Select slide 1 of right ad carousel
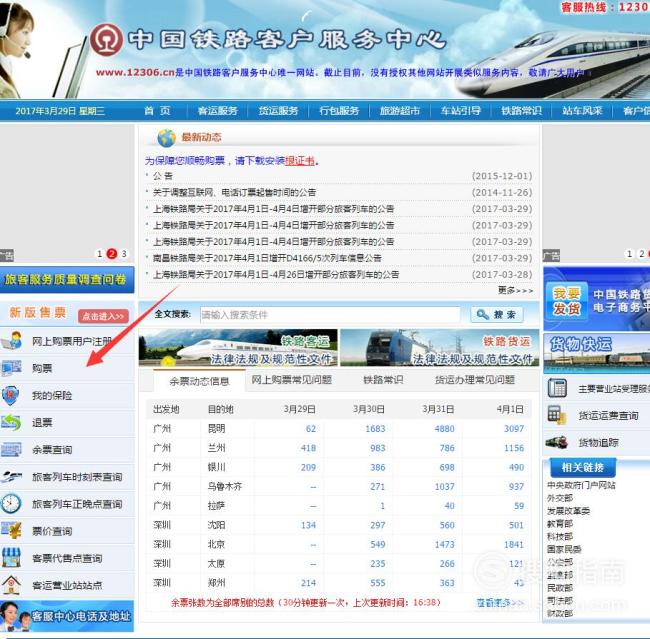650x639 pixels. pyautogui.click(x=629, y=254)
